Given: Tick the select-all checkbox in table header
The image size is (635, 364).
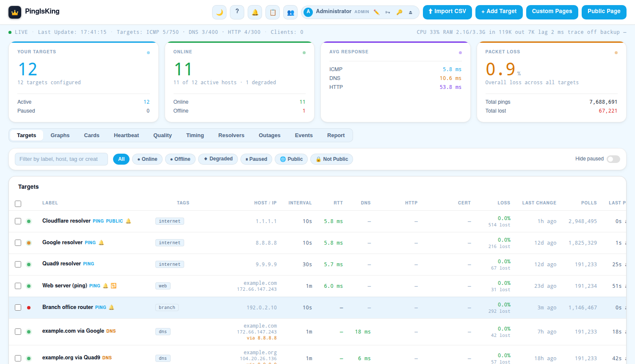Looking at the screenshot, I should pyautogui.click(x=18, y=204).
